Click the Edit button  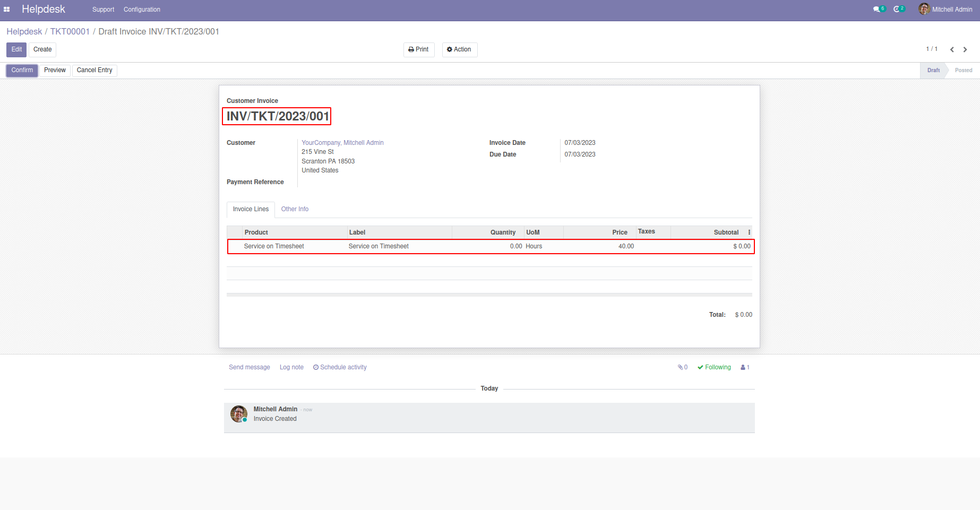(x=16, y=49)
